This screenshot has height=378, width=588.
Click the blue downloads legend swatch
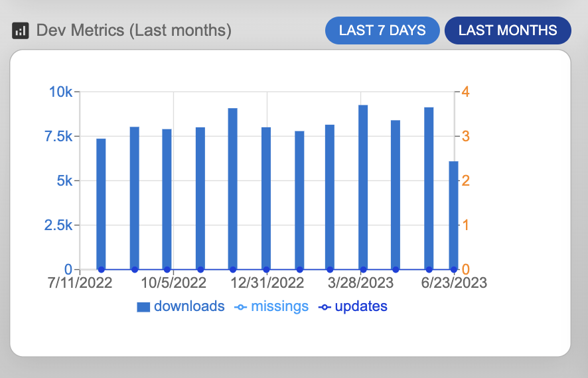pyautogui.click(x=143, y=307)
